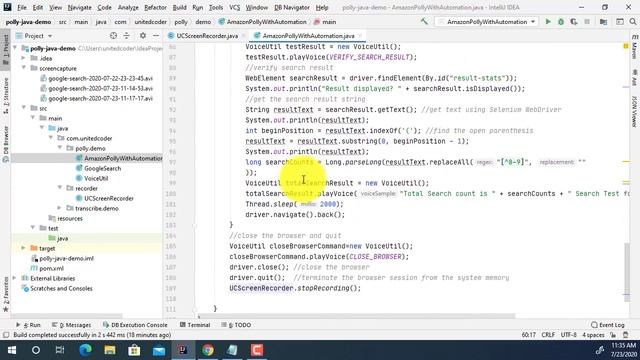The image size is (640, 360).
Task: Open run configuration dropdown
Action: tap(486, 22)
